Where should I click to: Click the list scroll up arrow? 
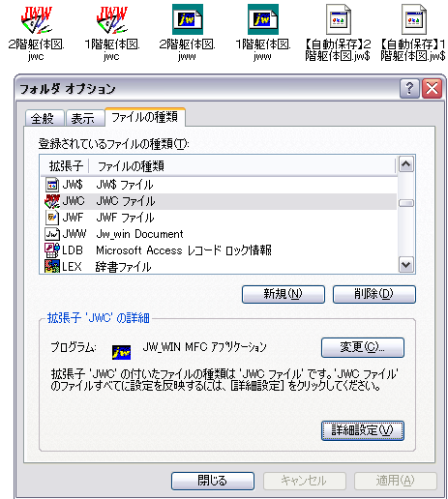(x=406, y=164)
